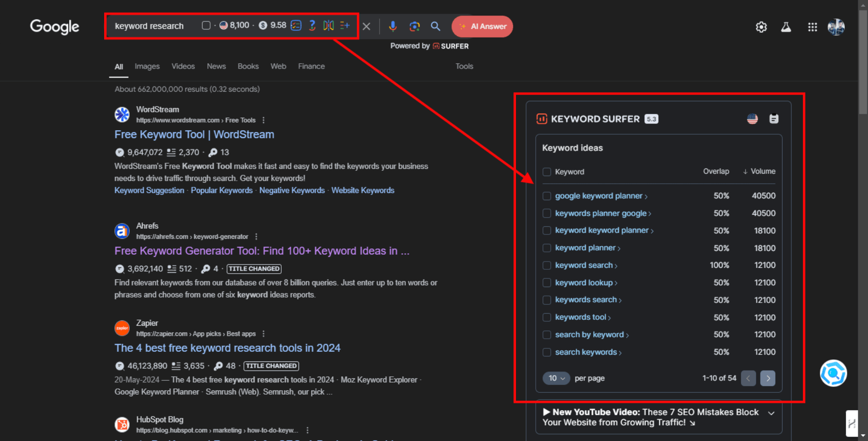Screen dimensions: 868x441
Task: Click the Ahrefs TITLE CHANGED badge
Action: click(254, 269)
